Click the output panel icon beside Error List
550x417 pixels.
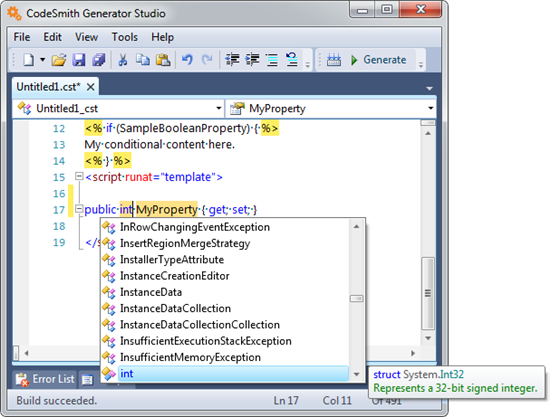point(87,379)
